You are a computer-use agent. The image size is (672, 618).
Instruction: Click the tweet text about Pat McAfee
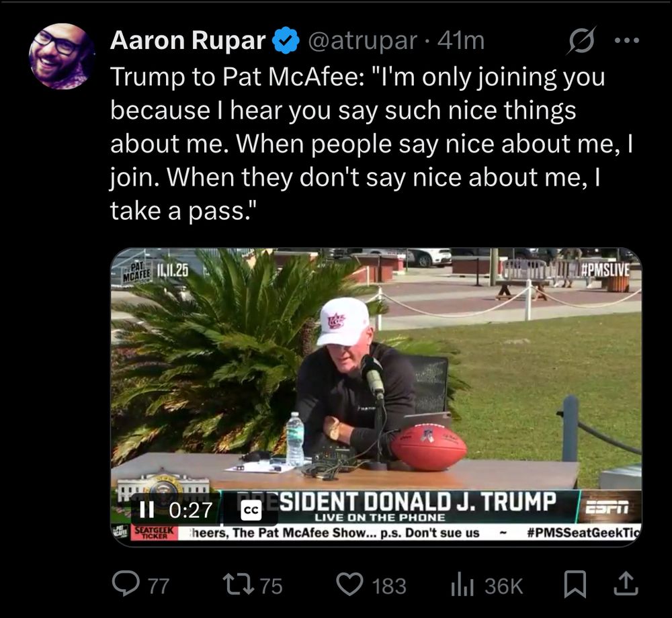coord(371,144)
